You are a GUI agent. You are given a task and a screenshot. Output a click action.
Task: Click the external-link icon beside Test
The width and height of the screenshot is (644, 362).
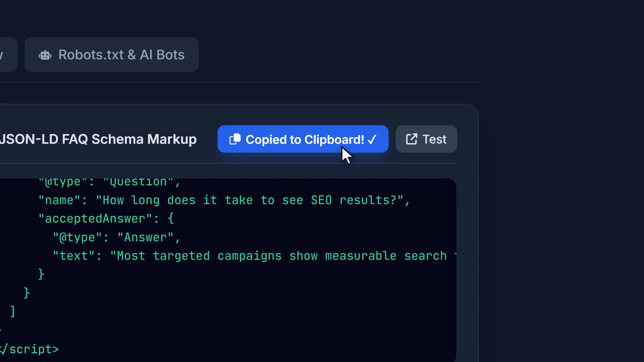point(412,139)
